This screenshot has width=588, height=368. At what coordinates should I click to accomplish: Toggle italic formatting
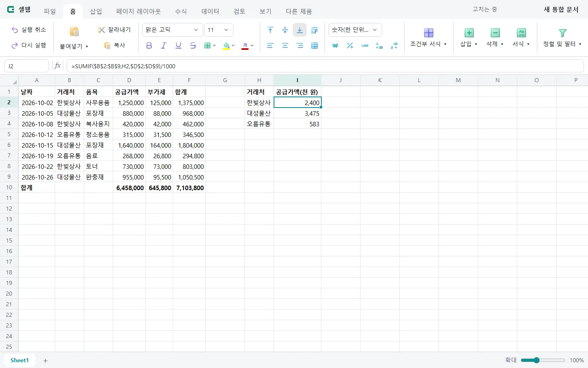point(164,46)
